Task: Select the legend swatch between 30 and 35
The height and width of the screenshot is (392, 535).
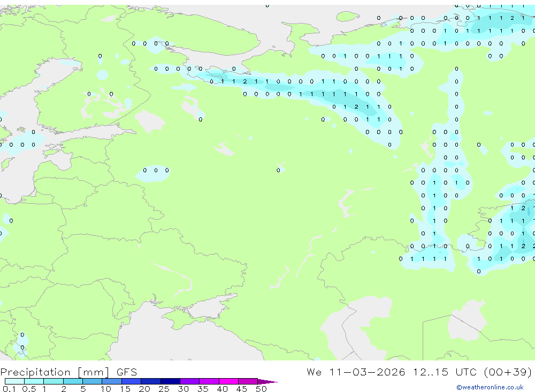Action: pos(190,381)
